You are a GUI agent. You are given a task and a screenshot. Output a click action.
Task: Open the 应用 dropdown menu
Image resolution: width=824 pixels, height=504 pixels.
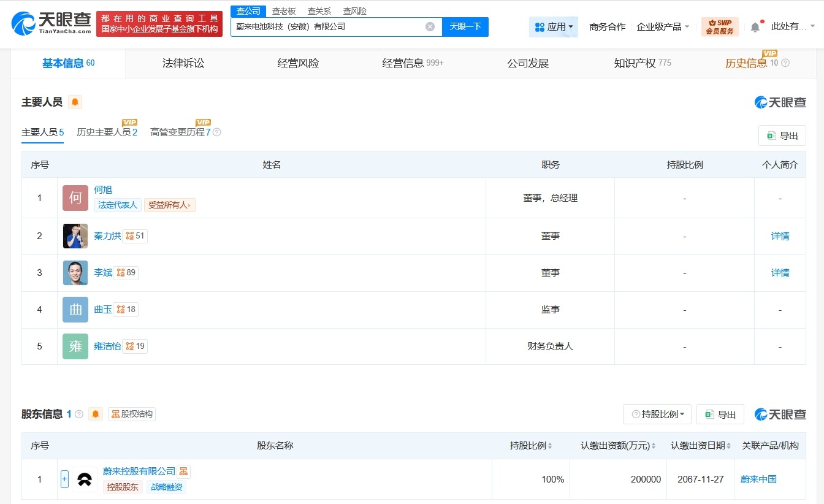[554, 26]
